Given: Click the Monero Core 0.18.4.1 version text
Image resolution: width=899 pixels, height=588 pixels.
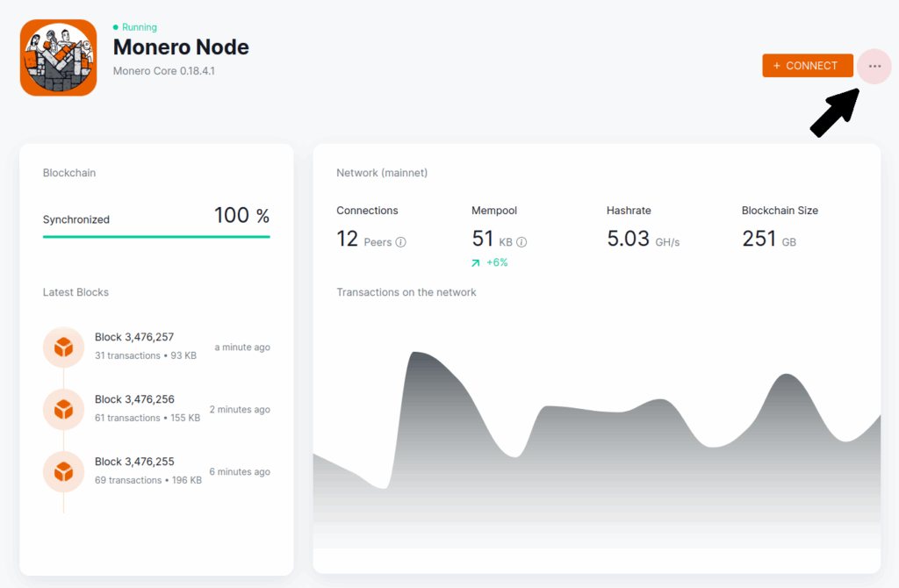Looking at the screenshot, I should point(164,71).
